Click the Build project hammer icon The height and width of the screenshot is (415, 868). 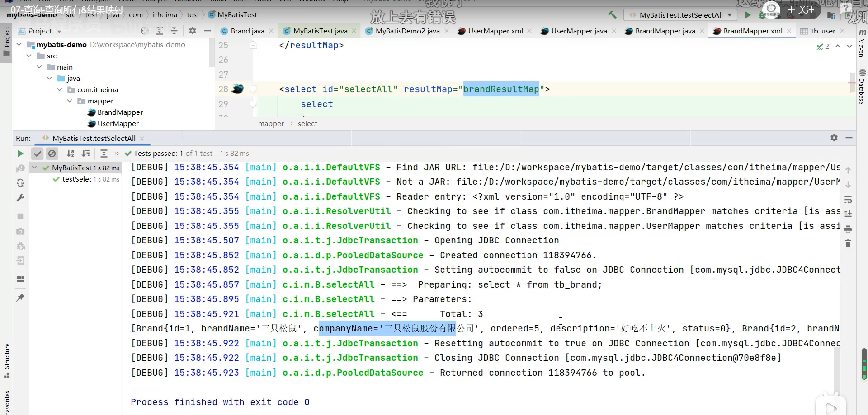(x=612, y=15)
